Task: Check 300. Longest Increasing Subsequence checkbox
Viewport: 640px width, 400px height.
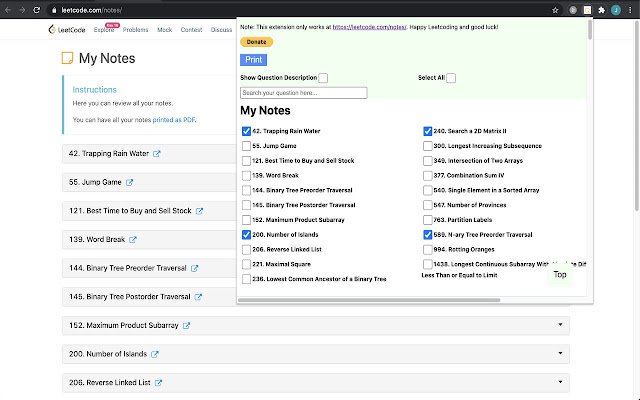Action: (427, 146)
